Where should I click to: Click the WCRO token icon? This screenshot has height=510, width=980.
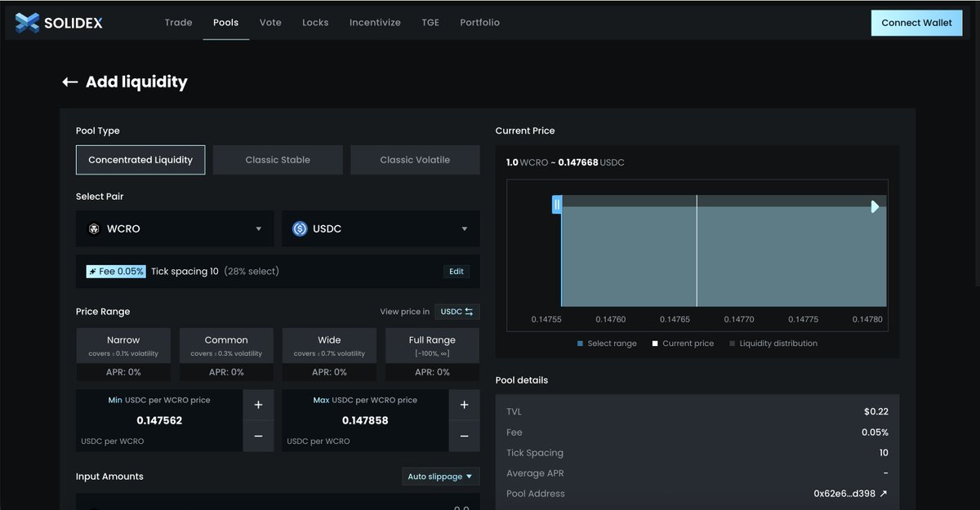coord(94,229)
